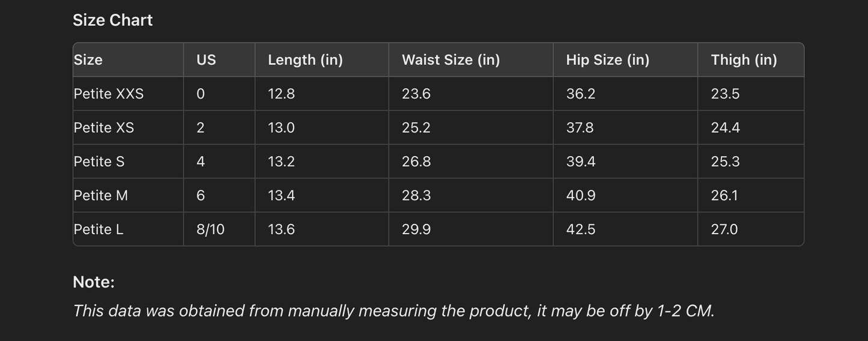This screenshot has height=341, width=868.
Task: Click the US size 8/10 cell
Action: pos(210,230)
